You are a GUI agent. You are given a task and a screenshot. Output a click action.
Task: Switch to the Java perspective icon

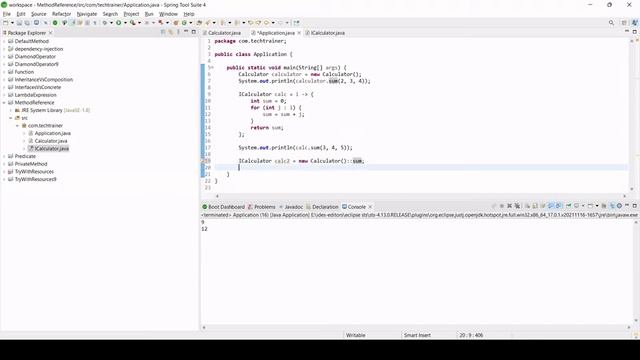tap(635, 23)
